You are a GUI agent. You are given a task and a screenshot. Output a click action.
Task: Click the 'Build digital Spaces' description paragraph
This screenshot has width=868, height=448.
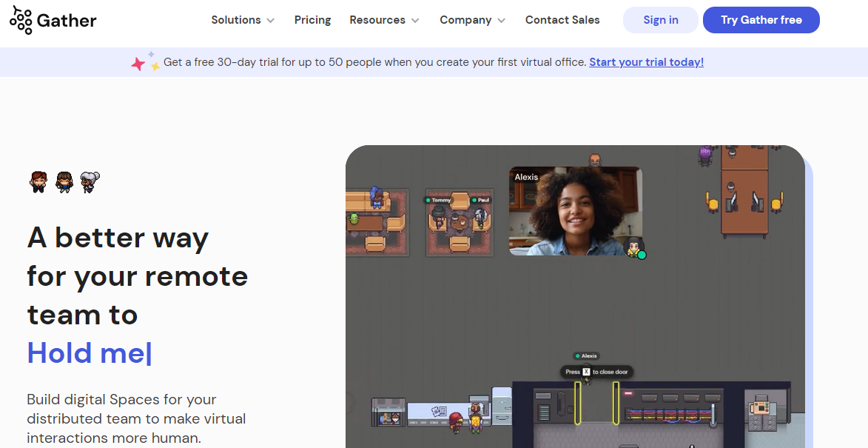136,418
